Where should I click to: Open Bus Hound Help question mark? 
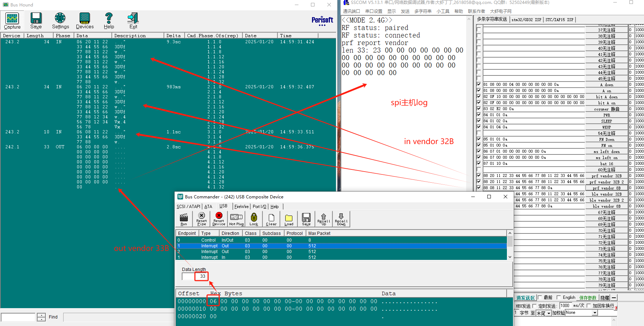109,21
